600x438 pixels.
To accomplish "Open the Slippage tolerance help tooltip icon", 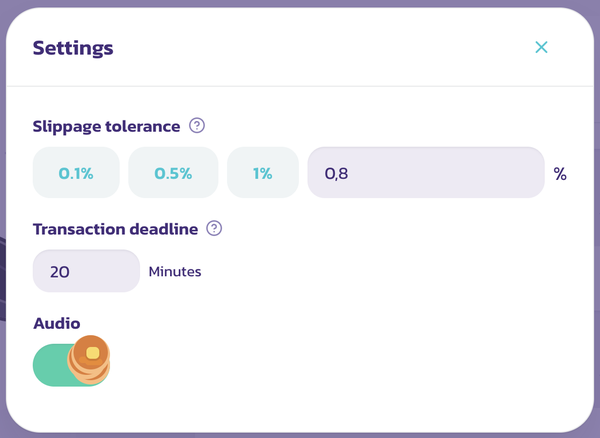I will click(197, 125).
